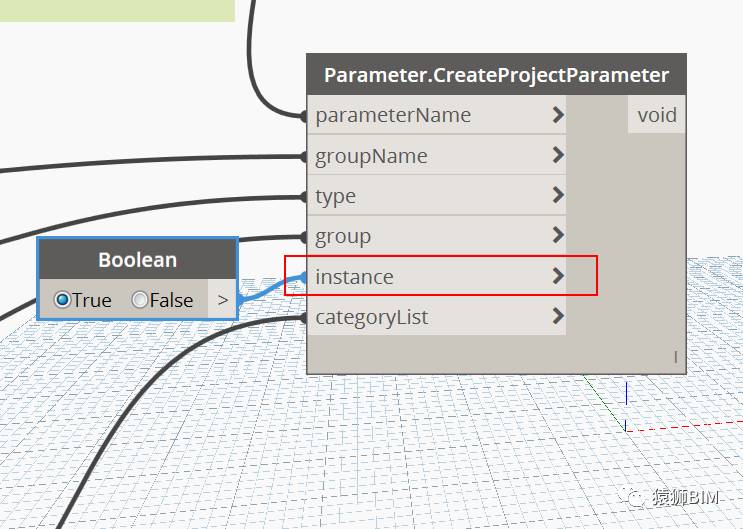Click the parameterName input port
This screenshot has height=529, width=743.
tap(436, 115)
